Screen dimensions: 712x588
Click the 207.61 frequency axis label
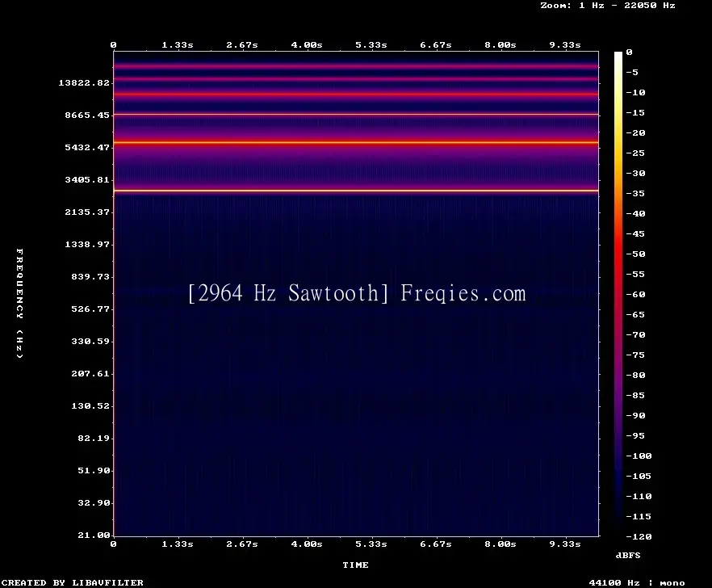tap(90, 373)
